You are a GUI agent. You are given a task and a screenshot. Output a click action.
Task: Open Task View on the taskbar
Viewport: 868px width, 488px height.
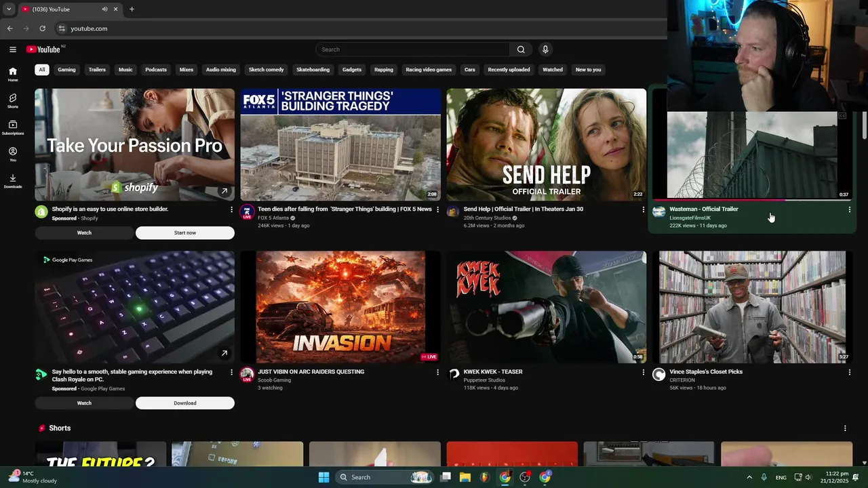click(446, 477)
